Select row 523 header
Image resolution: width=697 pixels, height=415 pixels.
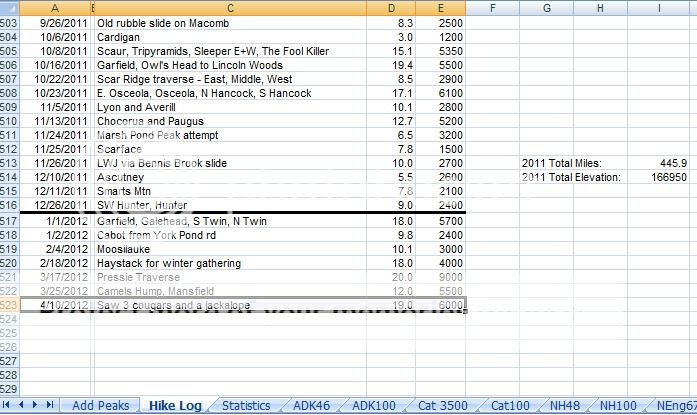[x=9, y=305]
